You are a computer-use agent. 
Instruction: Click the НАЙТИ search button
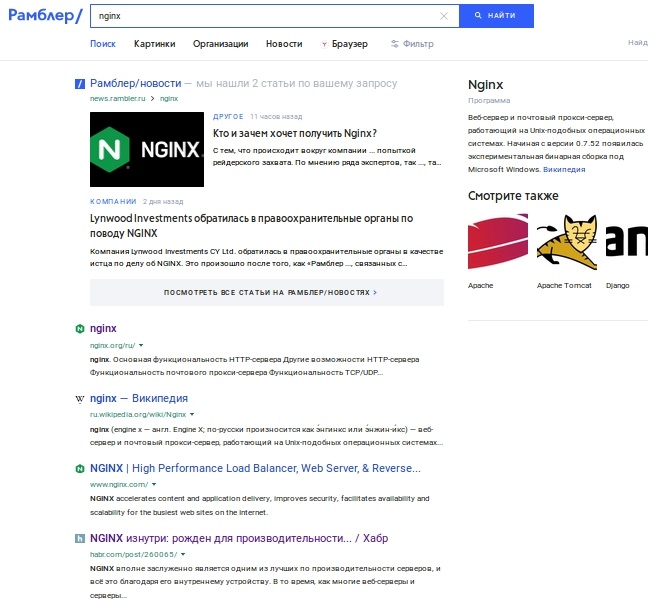pyautogui.click(x=496, y=16)
